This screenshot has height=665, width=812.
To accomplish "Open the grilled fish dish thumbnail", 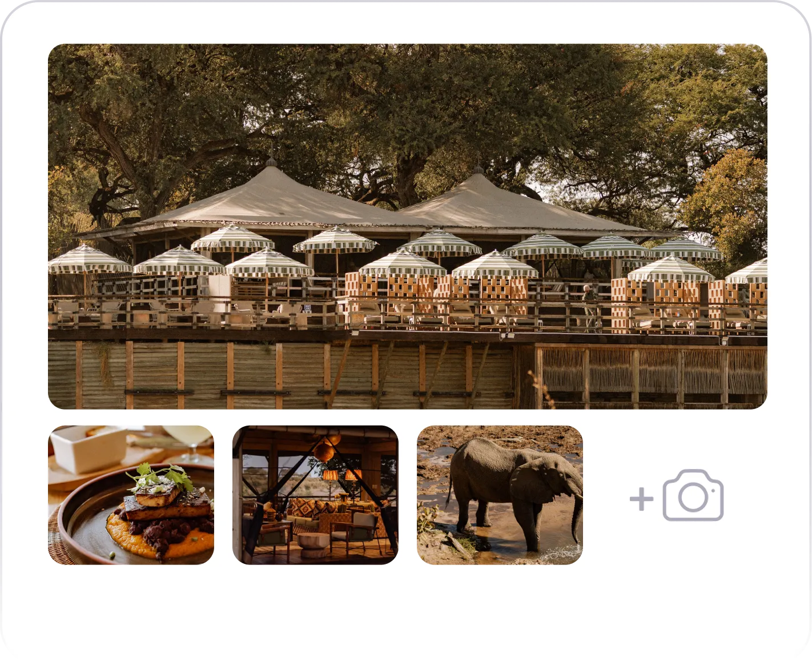I will 131,495.
